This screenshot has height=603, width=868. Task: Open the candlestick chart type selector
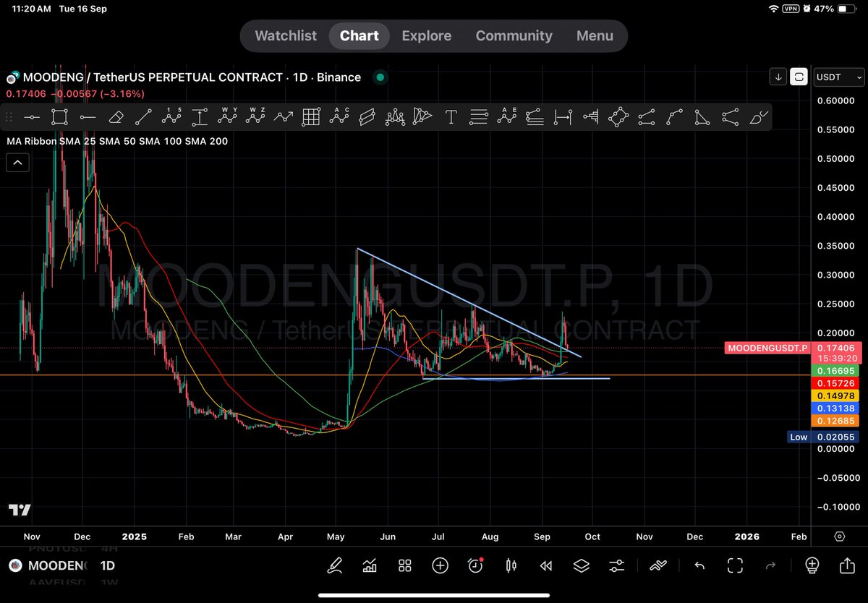tap(511, 565)
